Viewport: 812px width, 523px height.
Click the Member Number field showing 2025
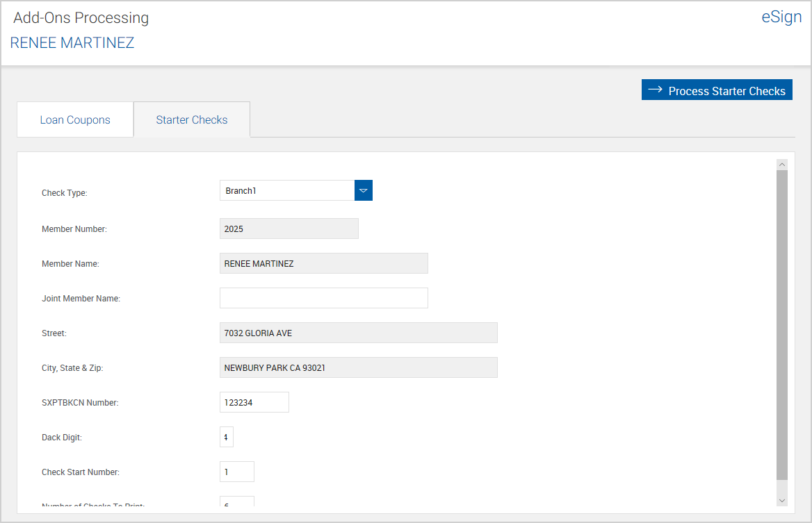point(289,229)
